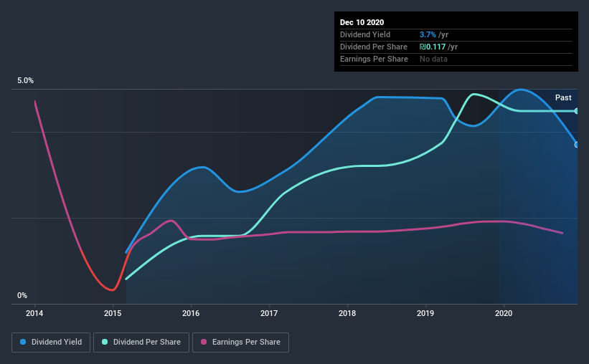Image resolution: width=589 pixels, height=364 pixels.
Task: Click the Dividend Per Share endpoint marker
Action: pos(576,111)
